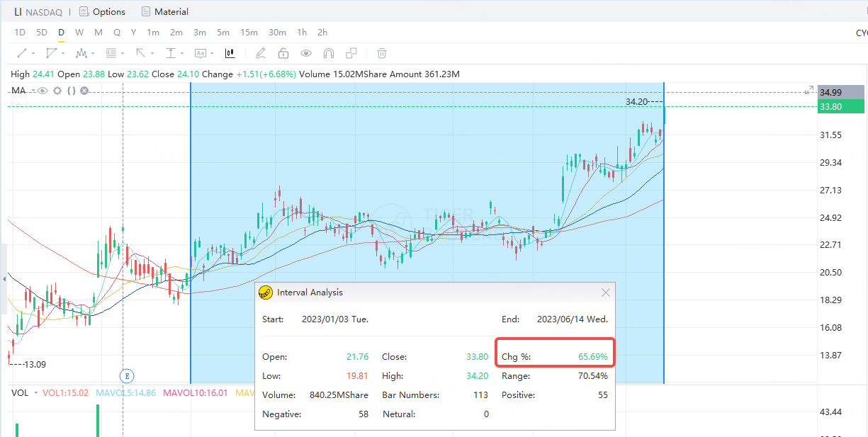This screenshot has width=868, height=437.
Task: Click the green 33.80 price label
Action: tap(840, 106)
